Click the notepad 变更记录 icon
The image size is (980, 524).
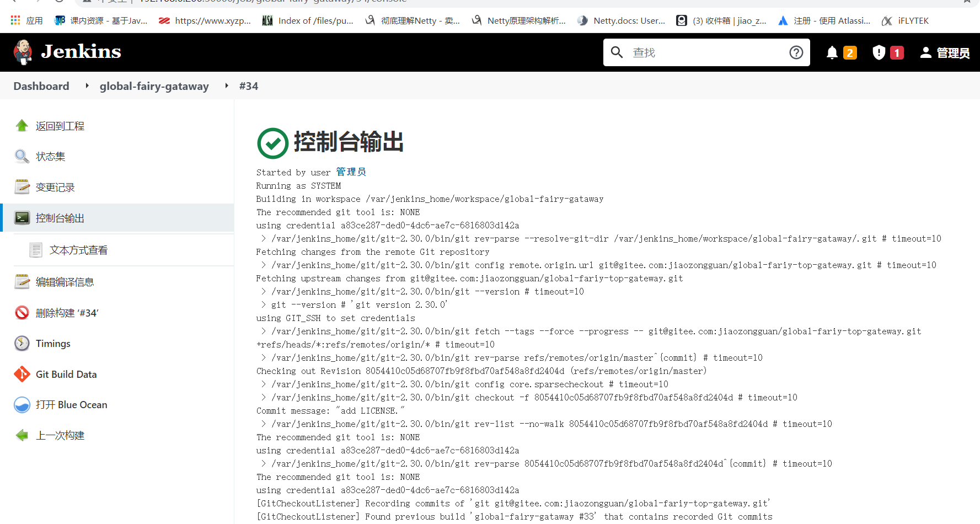tap(22, 187)
